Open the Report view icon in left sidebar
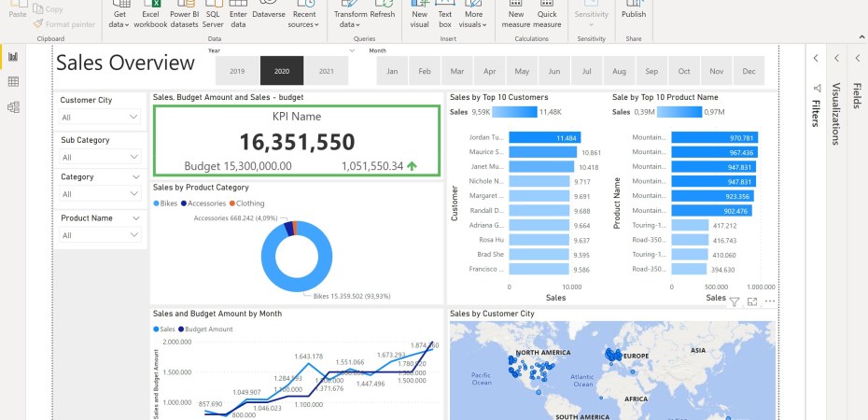Screen dimensions: 868x420 pyautogui.click(x=13, y=57)
